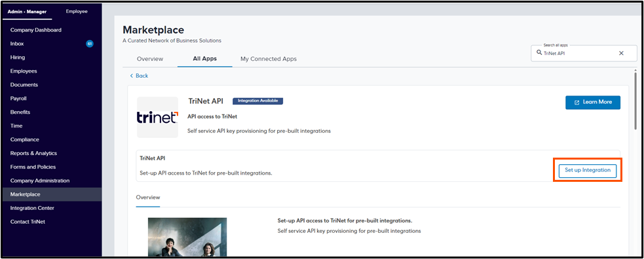This screenshot has height=259, width=644.
Task: Open the Overview tab in Marketplace
Action: [x=150, y=59]
